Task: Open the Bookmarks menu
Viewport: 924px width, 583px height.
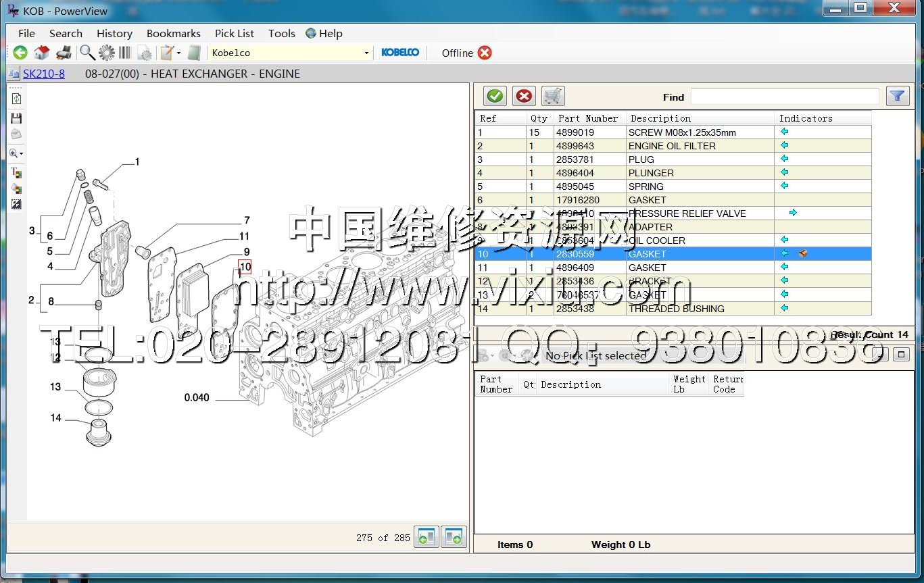Action: [x=173, y=33]
